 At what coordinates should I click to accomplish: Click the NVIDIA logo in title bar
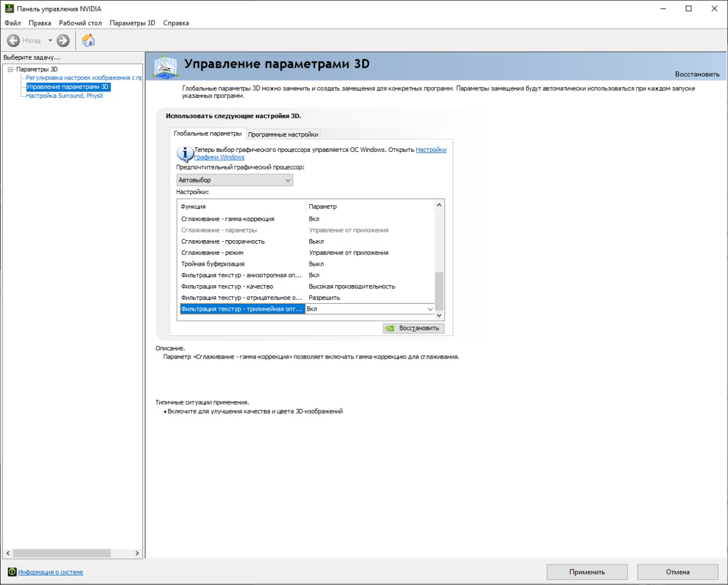[x=9, y=9]
